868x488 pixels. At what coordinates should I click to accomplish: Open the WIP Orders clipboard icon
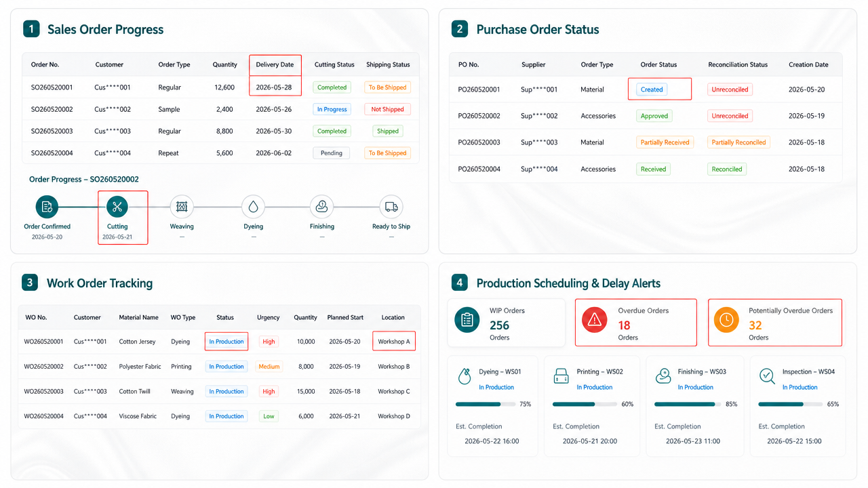467,320
